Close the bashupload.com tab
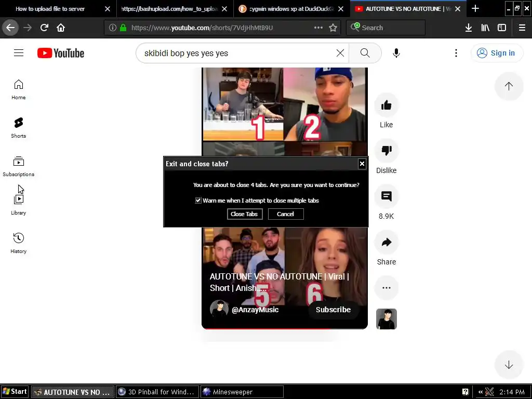The height and width of the screenshot is (399, 532). coord(224,9)
